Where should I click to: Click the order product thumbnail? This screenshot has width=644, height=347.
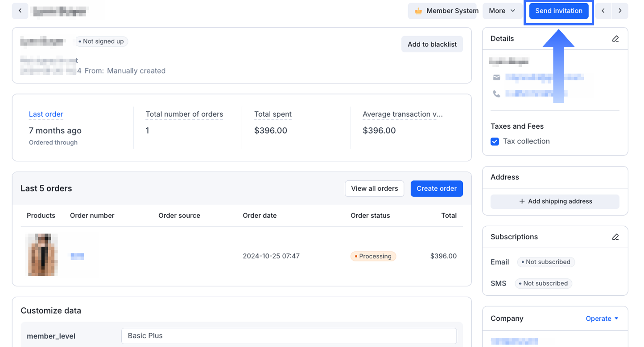pos(42,255)
